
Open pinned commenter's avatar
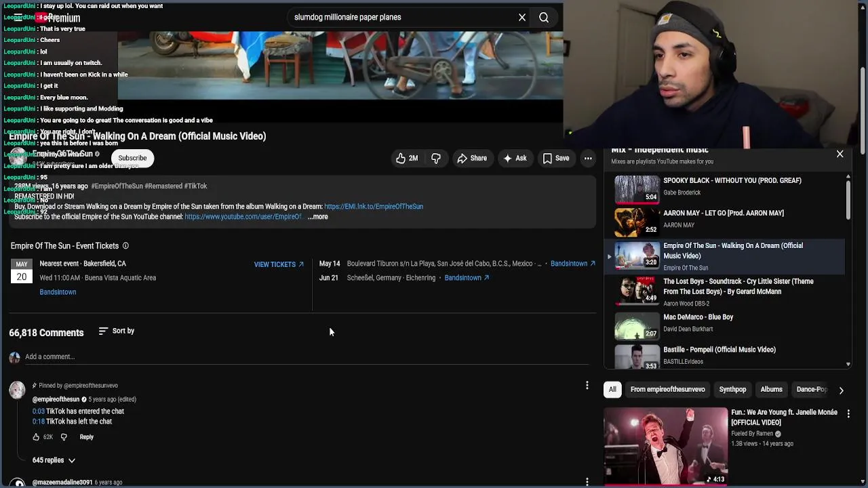(x=17, y=390)
